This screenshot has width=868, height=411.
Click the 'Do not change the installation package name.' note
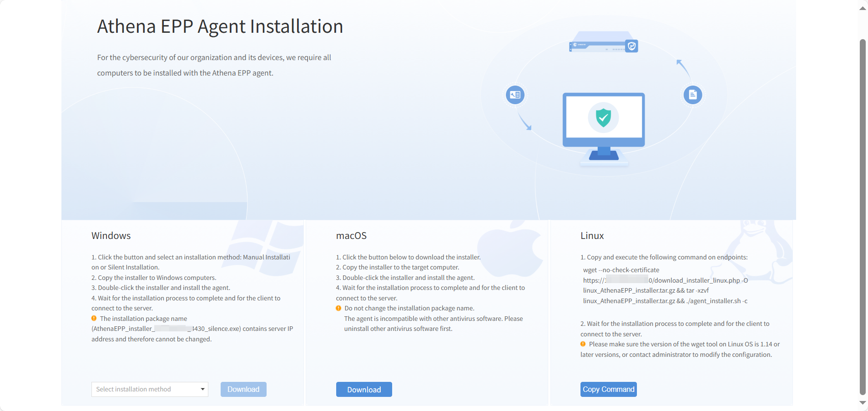click(409, 308)
